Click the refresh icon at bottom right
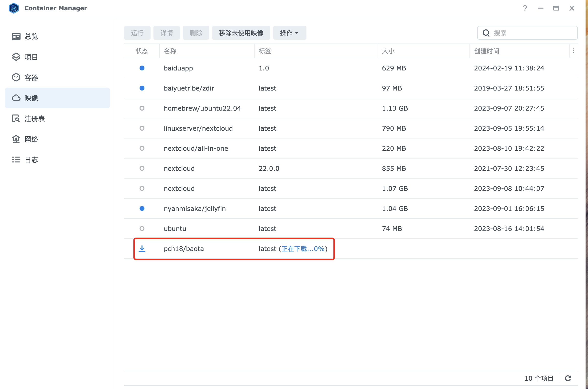This screenshot has height=389, width=588. (568, 378)
